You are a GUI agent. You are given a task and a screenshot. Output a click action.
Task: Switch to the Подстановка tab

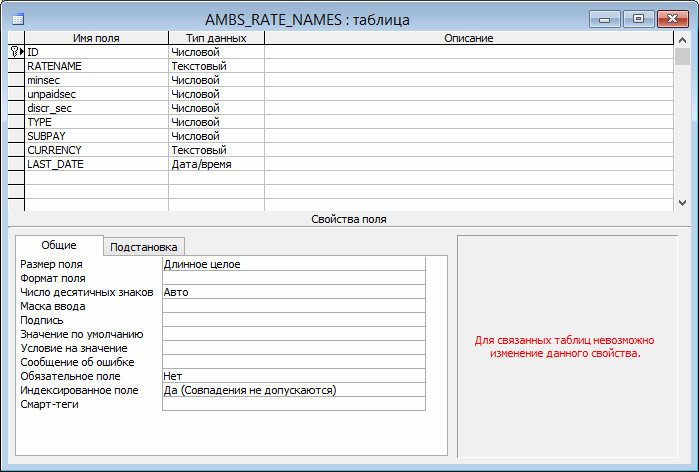pyautogui.click(x=144, y=247)
